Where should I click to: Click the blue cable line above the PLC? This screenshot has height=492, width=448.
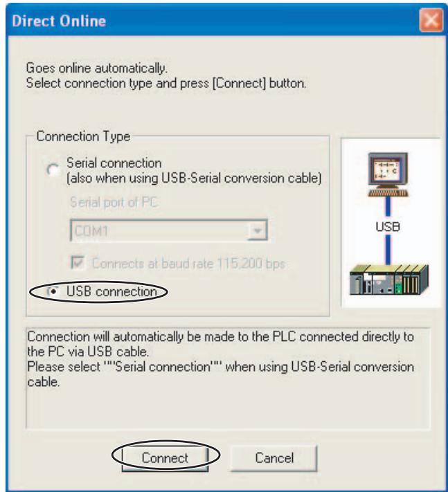(x=388, y=250)
